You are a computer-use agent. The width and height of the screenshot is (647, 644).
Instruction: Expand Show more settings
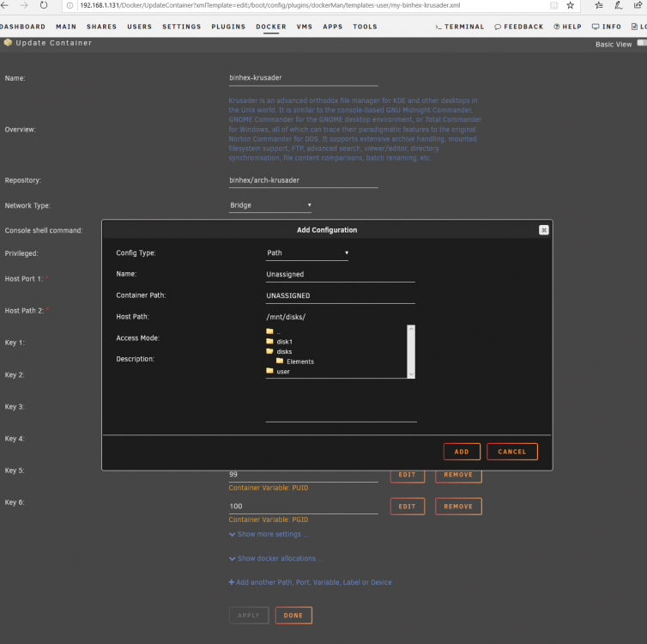269,534
